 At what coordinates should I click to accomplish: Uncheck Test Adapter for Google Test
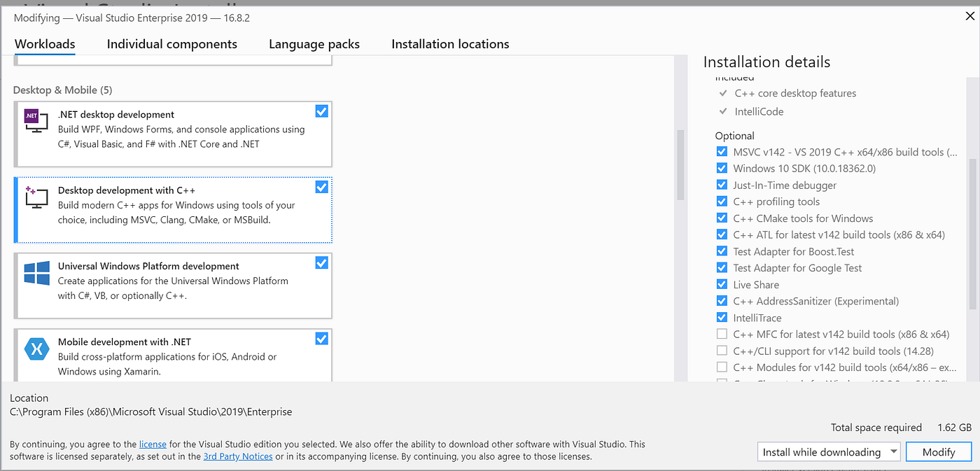click(x=722, y=268)
